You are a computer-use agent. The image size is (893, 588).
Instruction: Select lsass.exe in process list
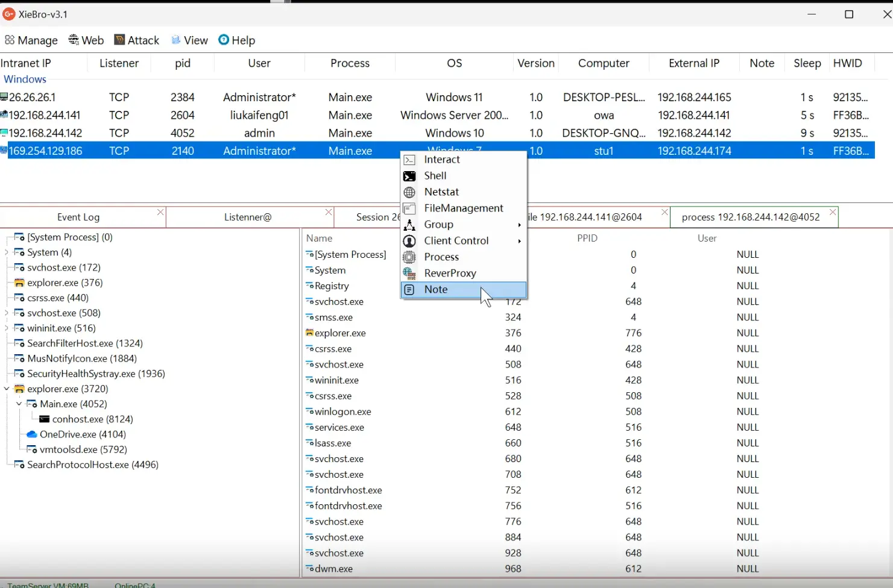[333, 443]
